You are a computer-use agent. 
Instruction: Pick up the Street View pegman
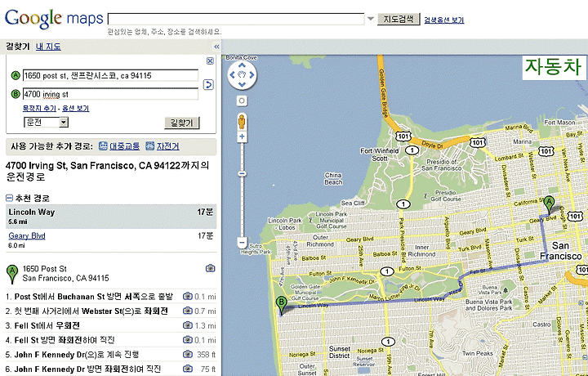pos(242,122)
